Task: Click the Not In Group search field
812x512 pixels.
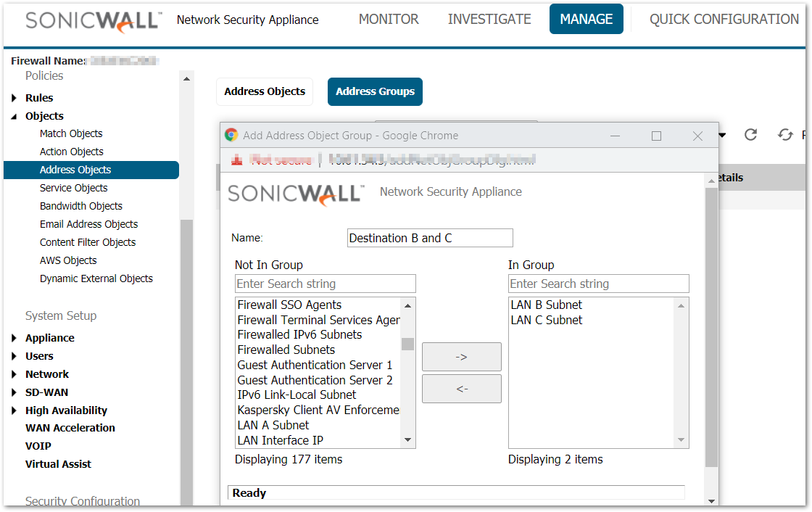Action: pos(326,284)
